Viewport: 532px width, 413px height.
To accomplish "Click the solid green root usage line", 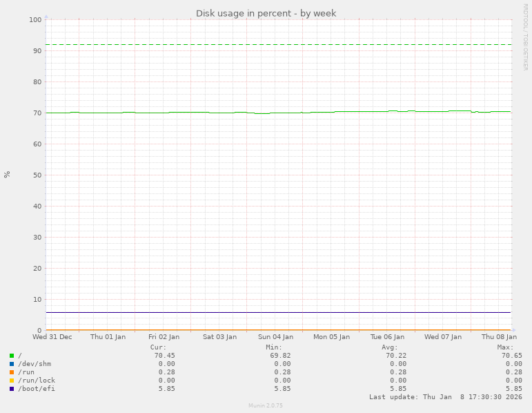I will click(x=278, y=112).
